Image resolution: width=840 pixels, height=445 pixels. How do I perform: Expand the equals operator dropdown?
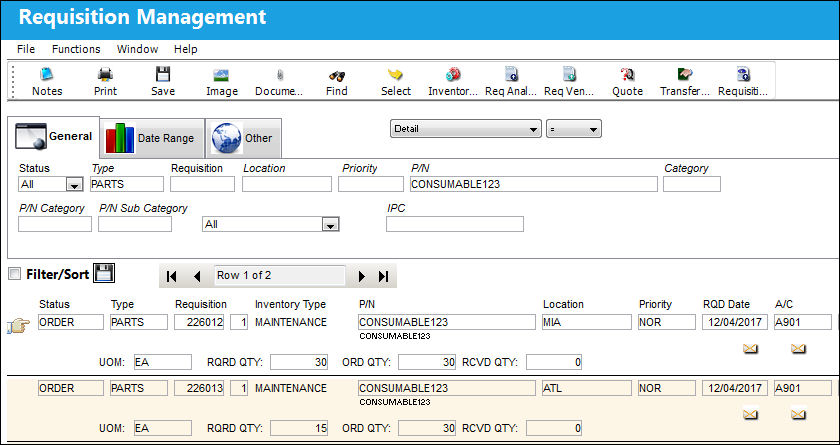pyautogui.click(x=574, y=129)
